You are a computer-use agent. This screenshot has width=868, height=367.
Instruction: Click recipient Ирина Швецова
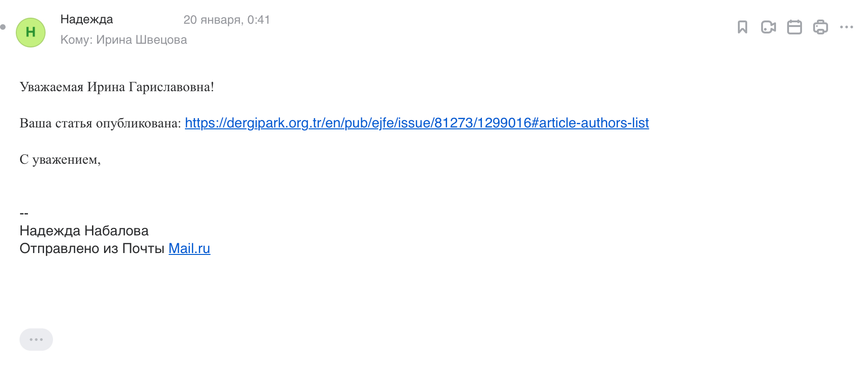(x=141, y=40)
